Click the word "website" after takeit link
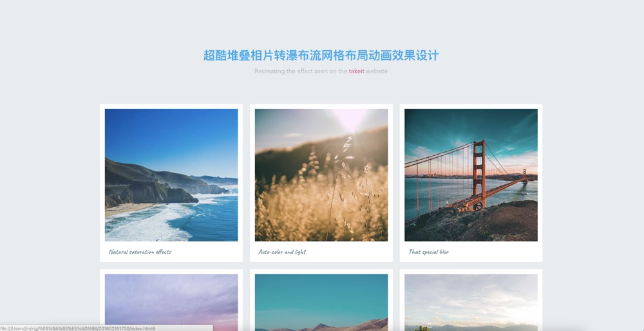The height and width of the screenshot is (331, 644). click(377, 71)
